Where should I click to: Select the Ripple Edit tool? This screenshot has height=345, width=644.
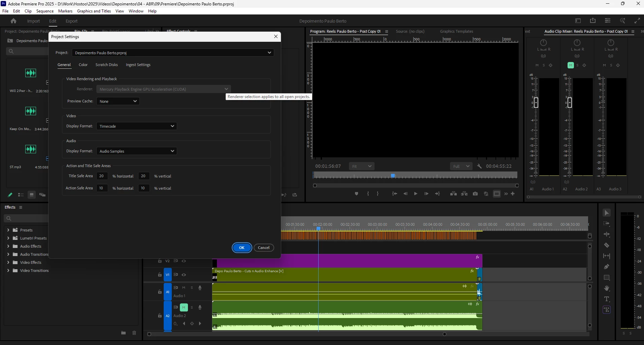pos(607,234)
